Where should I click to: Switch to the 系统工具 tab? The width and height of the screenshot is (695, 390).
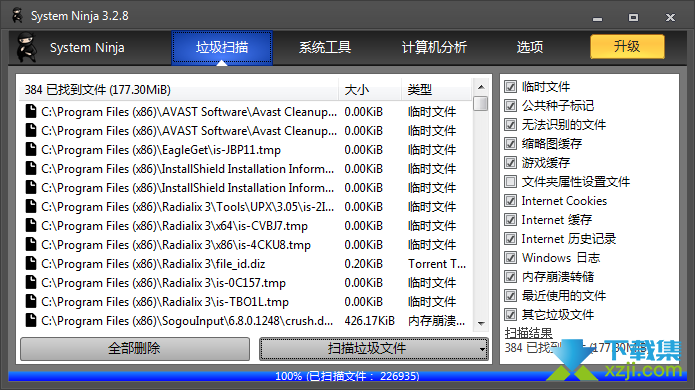click(325, 47)
